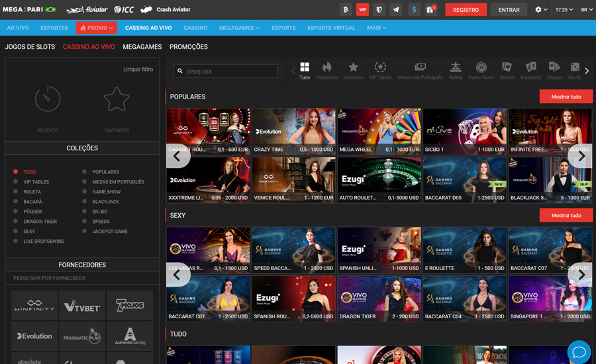Select the VIP Tables category icon
This screenshot has height=364, width=596.
(380, 71)
